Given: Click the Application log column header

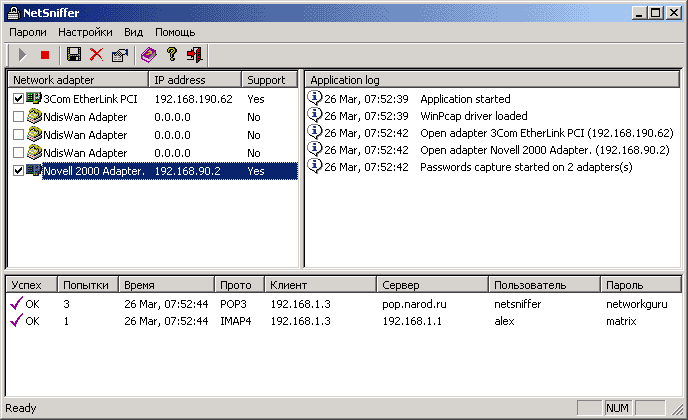Looking at the screenshot, I should pos(492,80).
